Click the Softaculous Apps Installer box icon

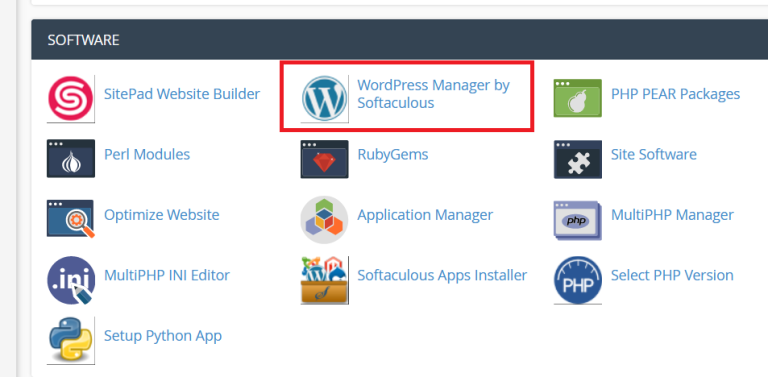[x=324, y=280]
